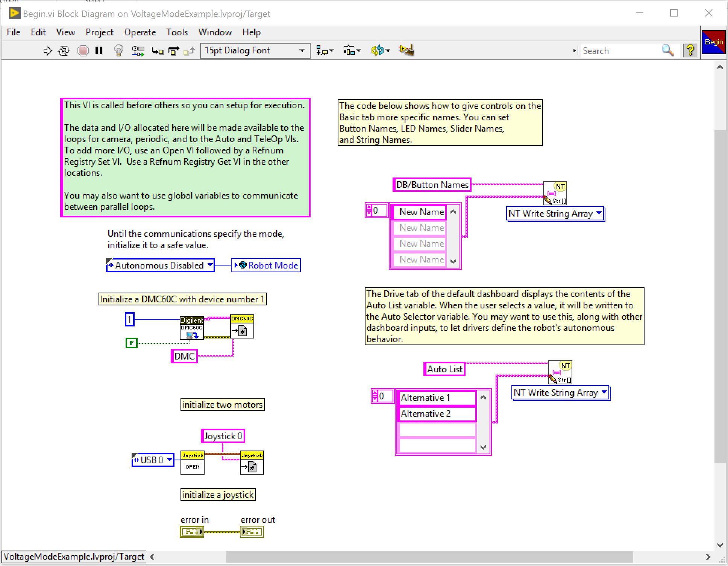Click the False boolean constant
This screenshot has height=566, width=728.
pyautogui.click(x=131, y=343)
